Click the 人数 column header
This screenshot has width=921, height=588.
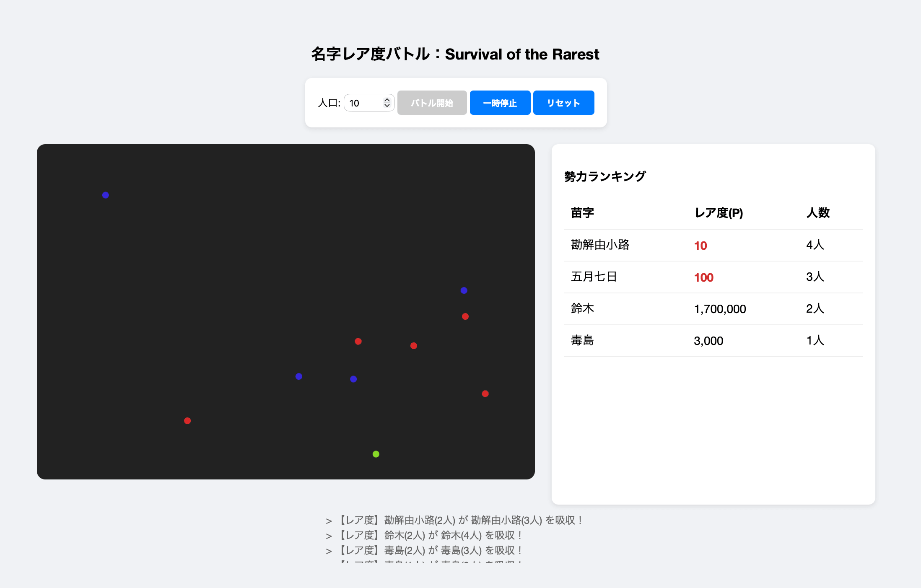pyautogui.click(x=818, y=213)
